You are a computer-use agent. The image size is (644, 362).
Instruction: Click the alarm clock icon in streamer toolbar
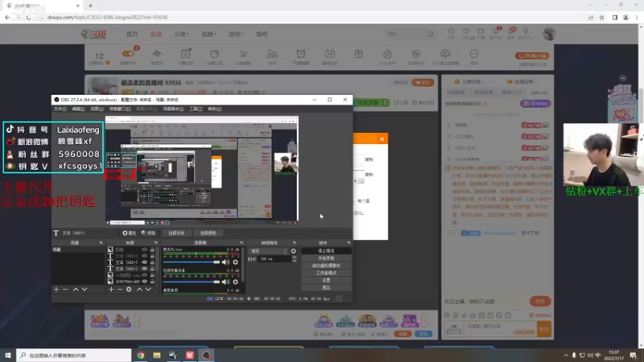[x=300, y=54]
